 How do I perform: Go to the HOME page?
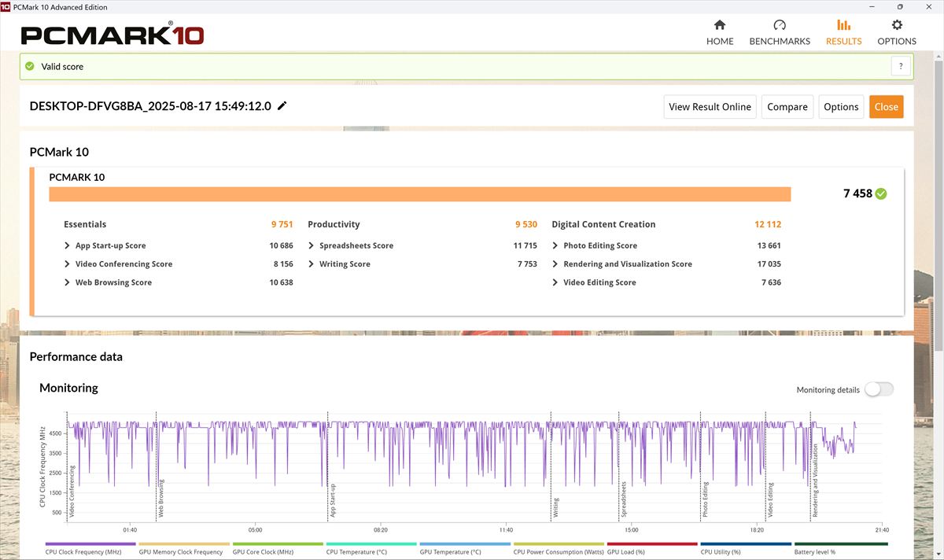tap(720, 32)
